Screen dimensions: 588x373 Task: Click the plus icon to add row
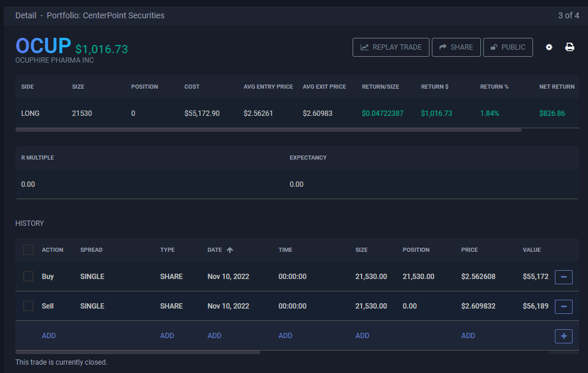(x=563, y=336)
